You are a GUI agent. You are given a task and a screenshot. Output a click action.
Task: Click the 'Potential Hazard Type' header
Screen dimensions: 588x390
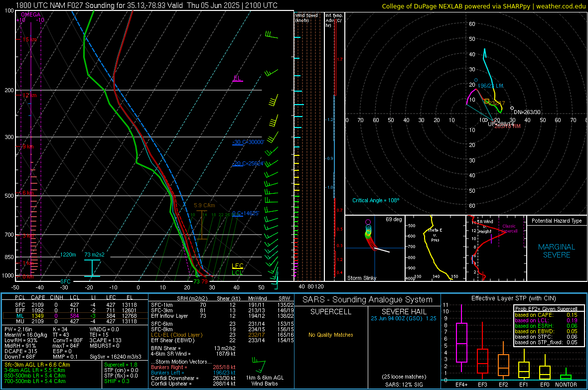click(557, 221)
